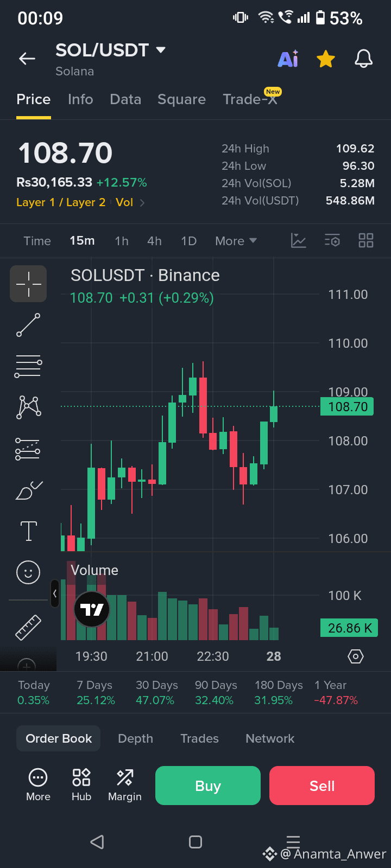Select the 4h chart interval
391x868 pixels.
(154, 241)
